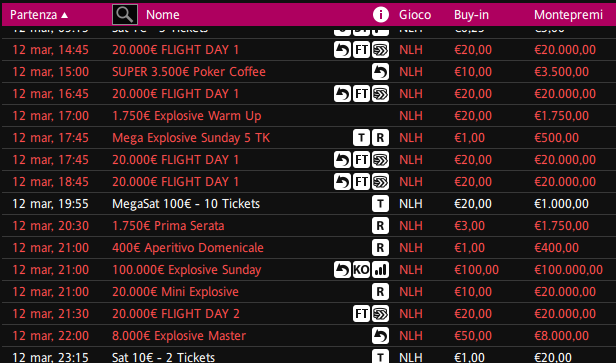The width and height of the screenshot is (616, 363).
Task: Click re-entry icon on 8.000€ Explosive Master
Action: [x=380, y=336]
